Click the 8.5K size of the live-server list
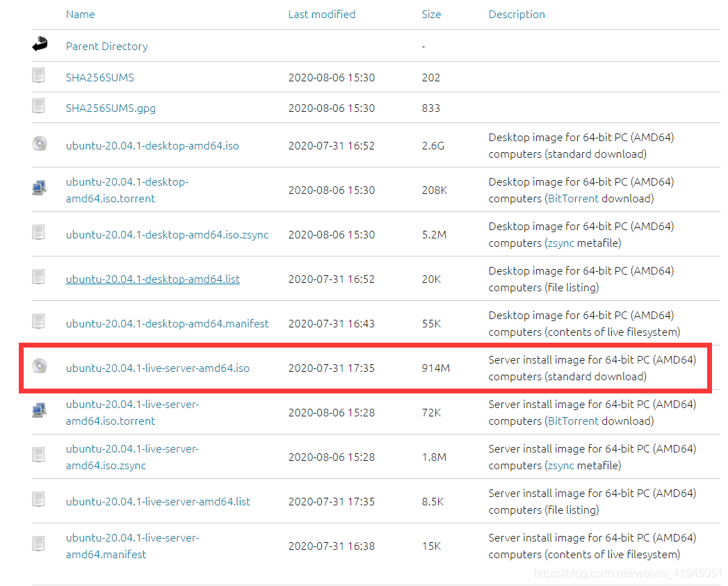 [x=432, y=501]
